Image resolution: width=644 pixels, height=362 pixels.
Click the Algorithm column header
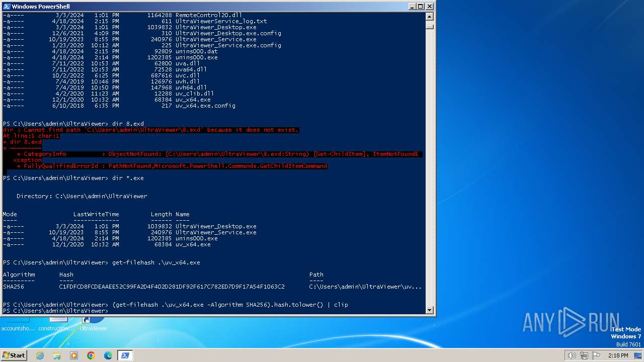pyautogui.click(x=19, y=275)
